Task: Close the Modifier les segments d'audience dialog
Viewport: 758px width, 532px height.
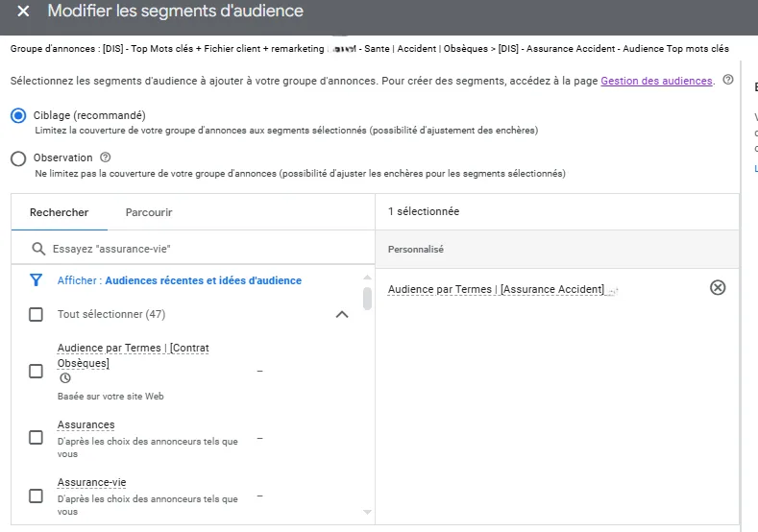Action: pos(23,11)
